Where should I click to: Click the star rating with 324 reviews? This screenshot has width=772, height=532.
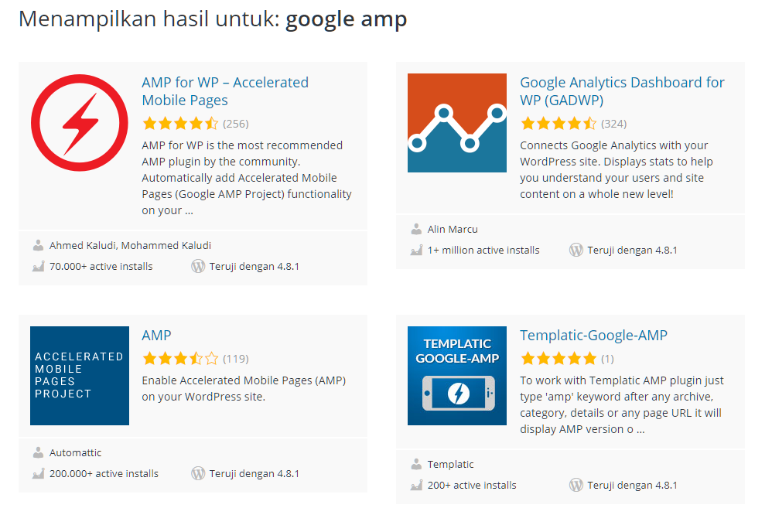pyautogui.click(x=559, y=124)
